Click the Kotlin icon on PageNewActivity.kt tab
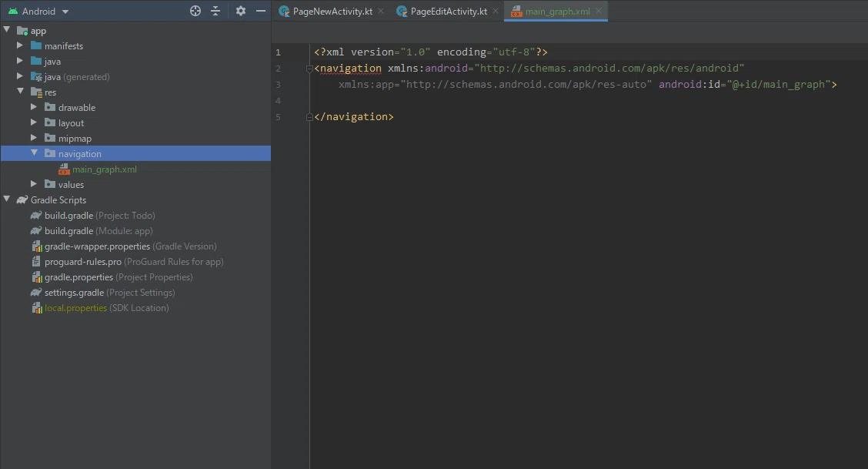The height and width of the screenshot is (469, 868). (284, 11)
